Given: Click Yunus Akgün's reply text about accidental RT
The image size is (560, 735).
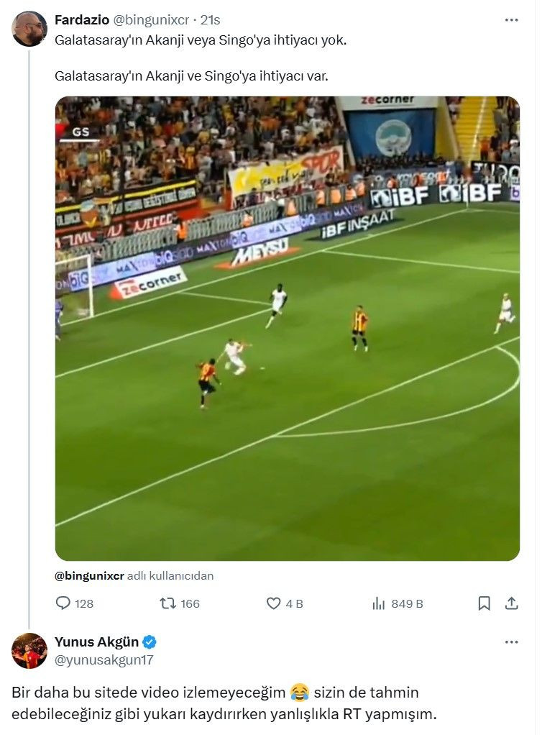Looking at the screenshot, I should tap(224, 703).
